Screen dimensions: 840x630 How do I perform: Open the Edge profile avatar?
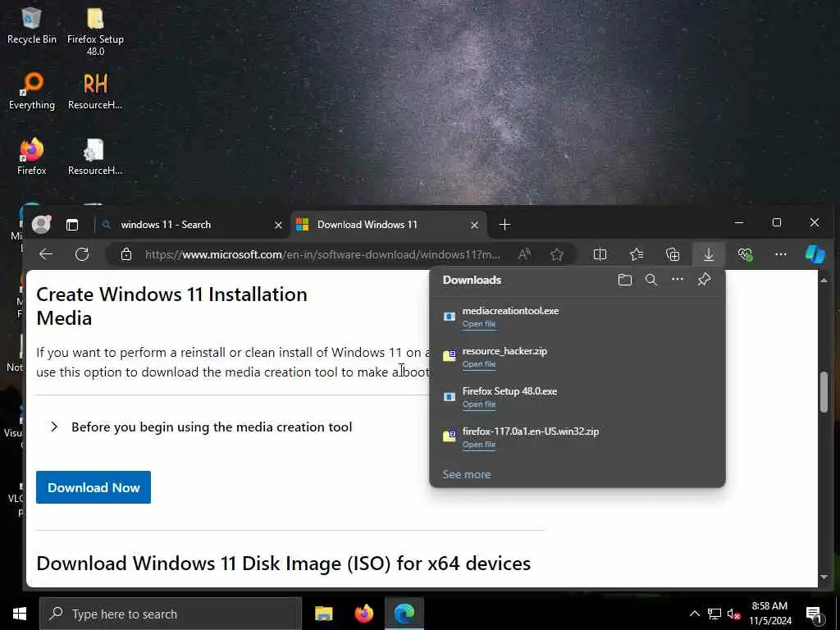(x=41, y=225)
